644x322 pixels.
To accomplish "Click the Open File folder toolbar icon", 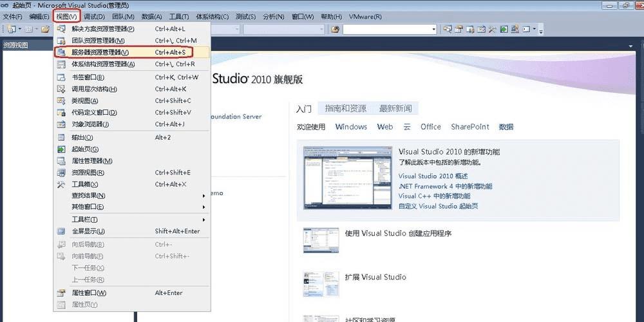I will point(45,29).
